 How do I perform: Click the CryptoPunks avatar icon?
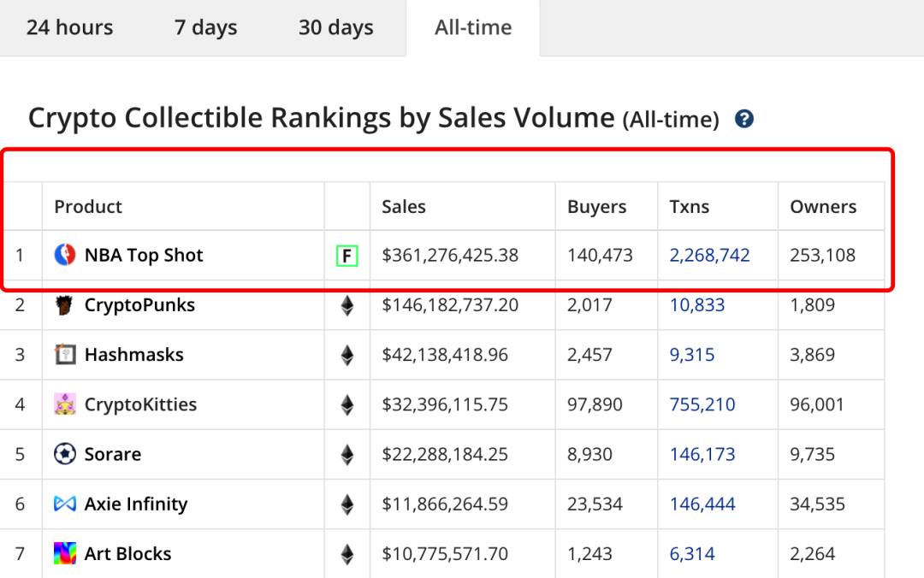[64, 304]
